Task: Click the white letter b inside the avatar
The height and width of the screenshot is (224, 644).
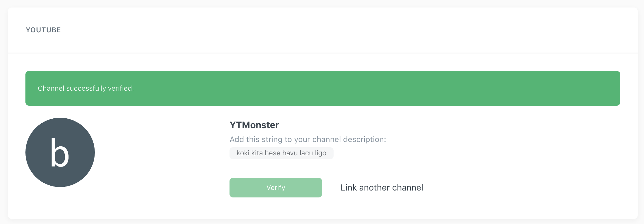Action: click(60, 152)
